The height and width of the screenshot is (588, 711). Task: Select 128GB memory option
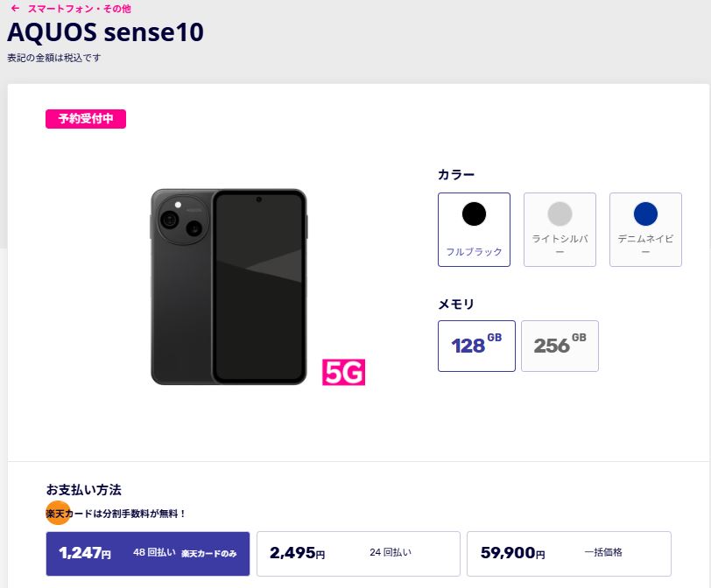coord(476,346)
